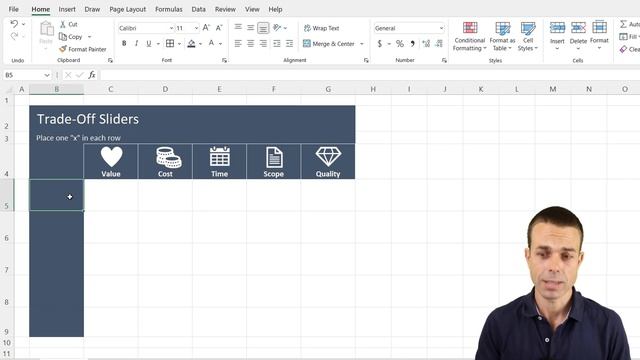Image resolution: width=640 pixels, height=360 pixels.
Task: Select bottom align icon
Action: coord(263,28)
